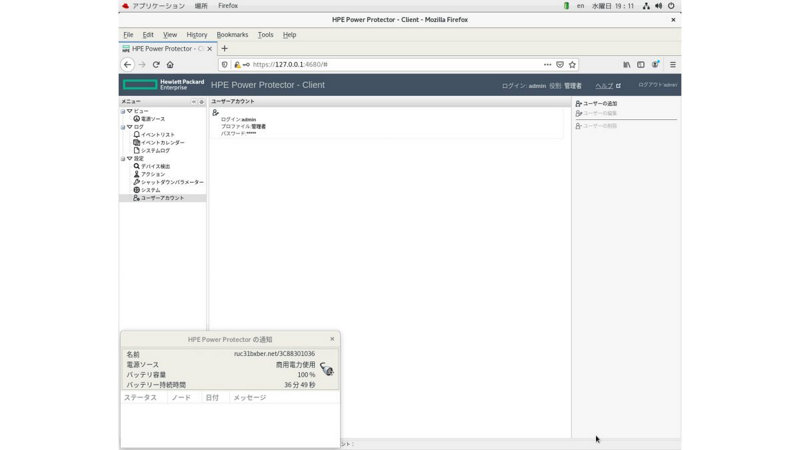Screen dimensions: 800x450
Task: Open the Bookmarks menu
Action: click(232, 35)
